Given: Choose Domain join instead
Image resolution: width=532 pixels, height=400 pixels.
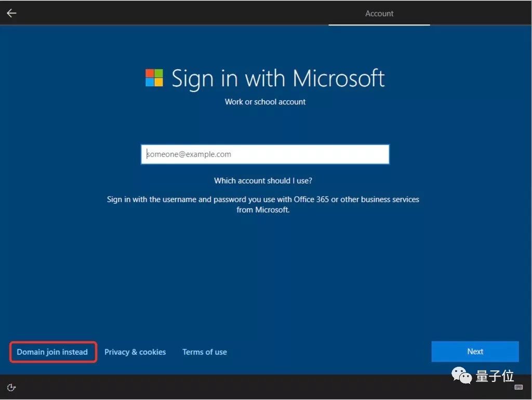Looking at the screenshot, I should (x=52, y=352).
